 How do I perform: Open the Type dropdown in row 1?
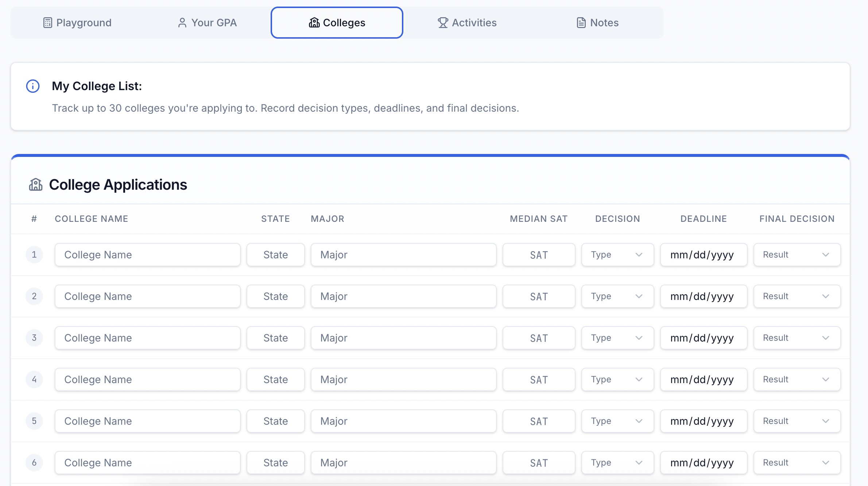coord(617,255)
